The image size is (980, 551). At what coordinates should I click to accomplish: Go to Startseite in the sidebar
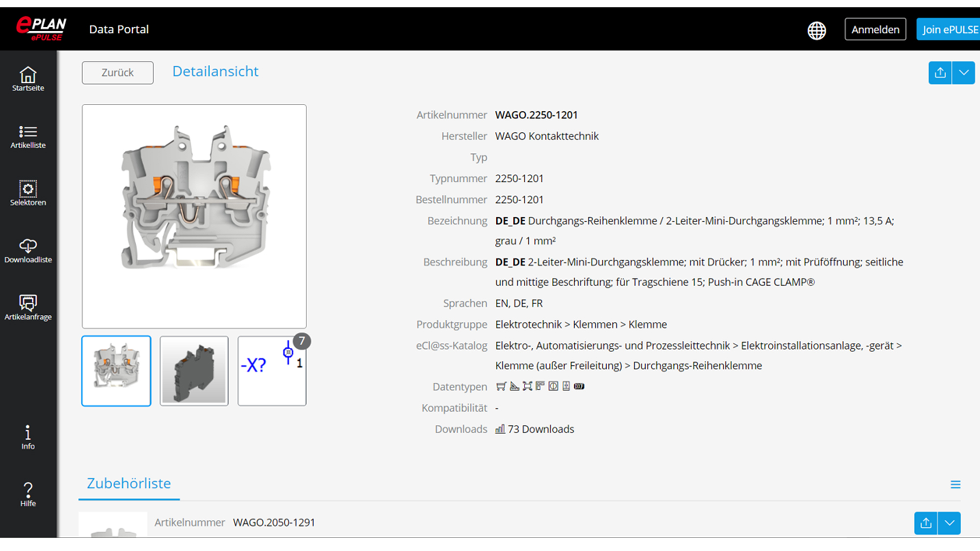click(28, 79)
